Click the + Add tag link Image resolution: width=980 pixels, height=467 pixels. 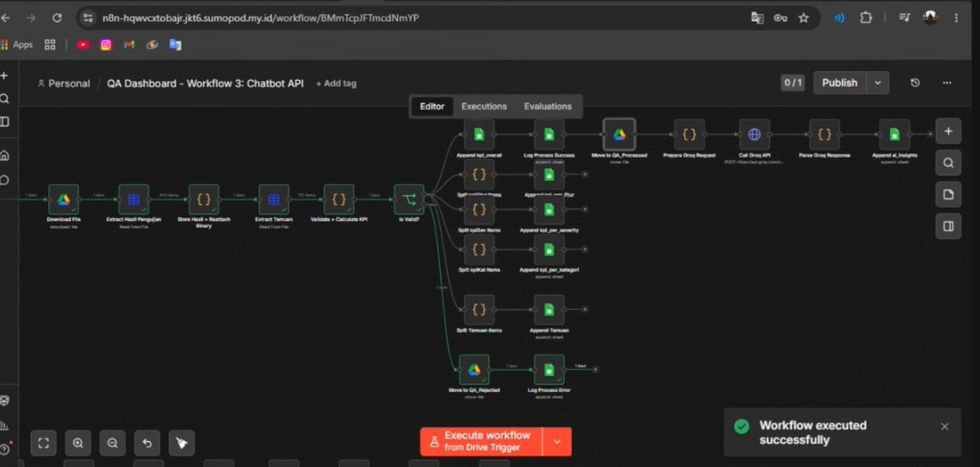[x=336, y=83]
